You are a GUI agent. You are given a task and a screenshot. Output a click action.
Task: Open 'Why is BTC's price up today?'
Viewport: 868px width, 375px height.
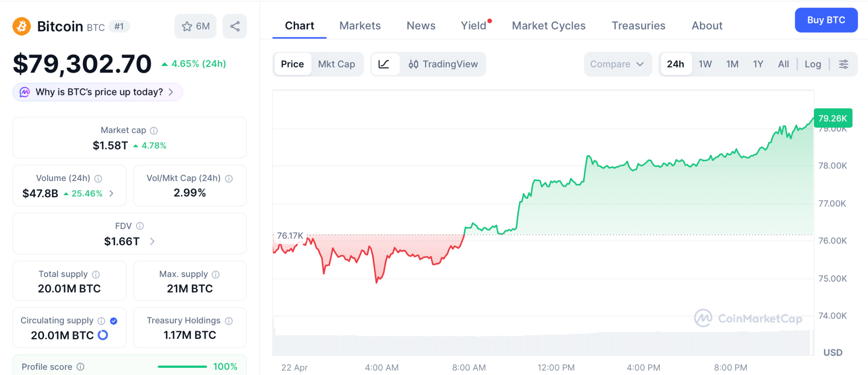98,92
